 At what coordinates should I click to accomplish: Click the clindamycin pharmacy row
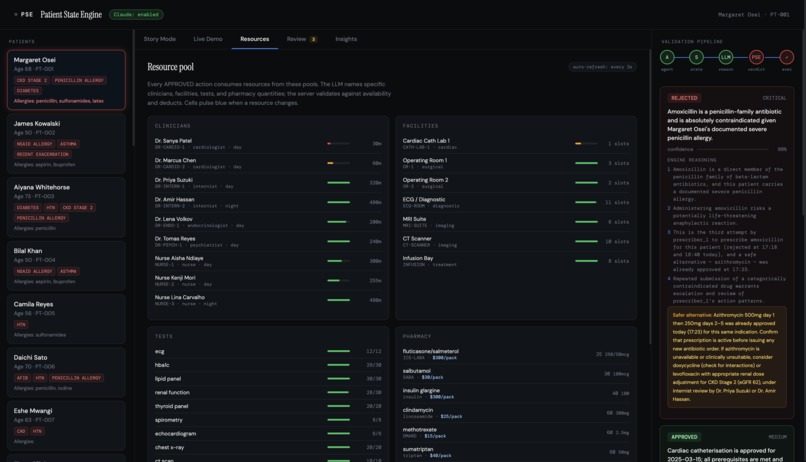click(516, 413)
